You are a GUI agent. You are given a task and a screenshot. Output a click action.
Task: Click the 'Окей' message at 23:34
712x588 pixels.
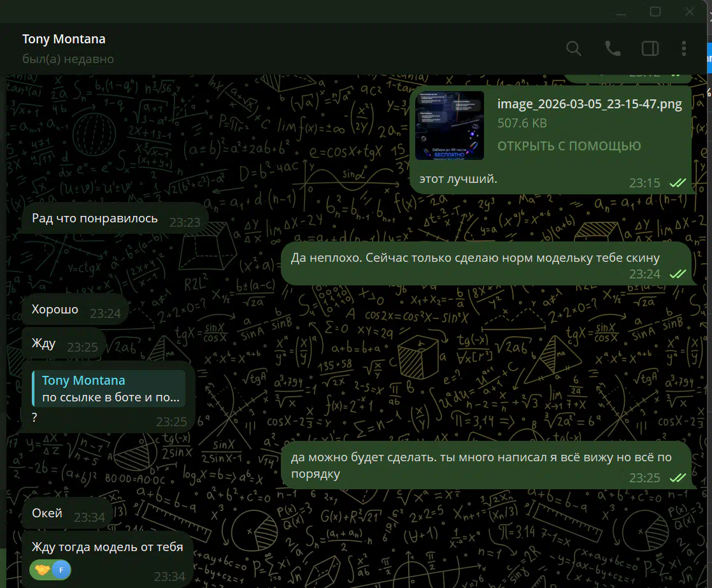(x=48, y=513)
